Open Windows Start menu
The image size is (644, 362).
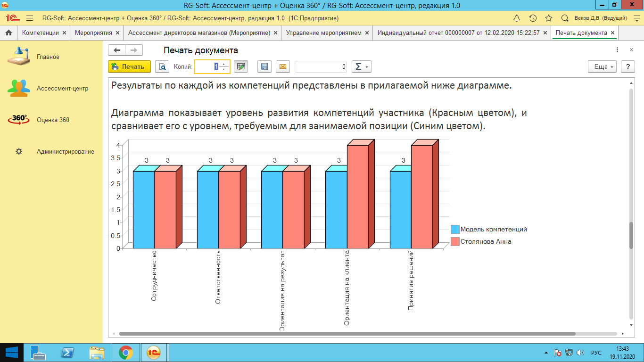(11, 353)
